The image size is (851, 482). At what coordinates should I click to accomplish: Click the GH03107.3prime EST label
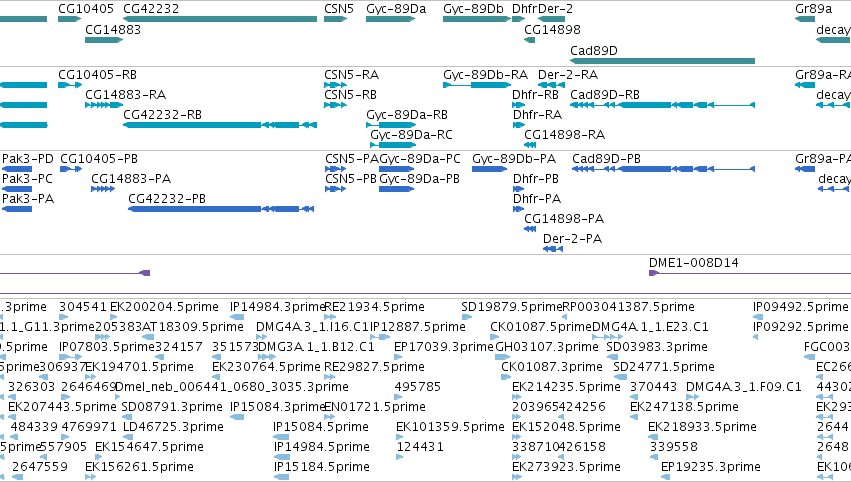pos(547,347)
